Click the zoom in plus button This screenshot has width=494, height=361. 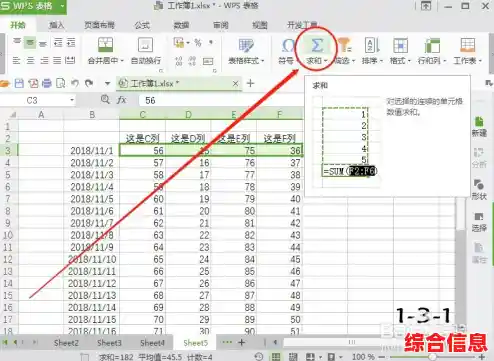(x=482, y=357)
